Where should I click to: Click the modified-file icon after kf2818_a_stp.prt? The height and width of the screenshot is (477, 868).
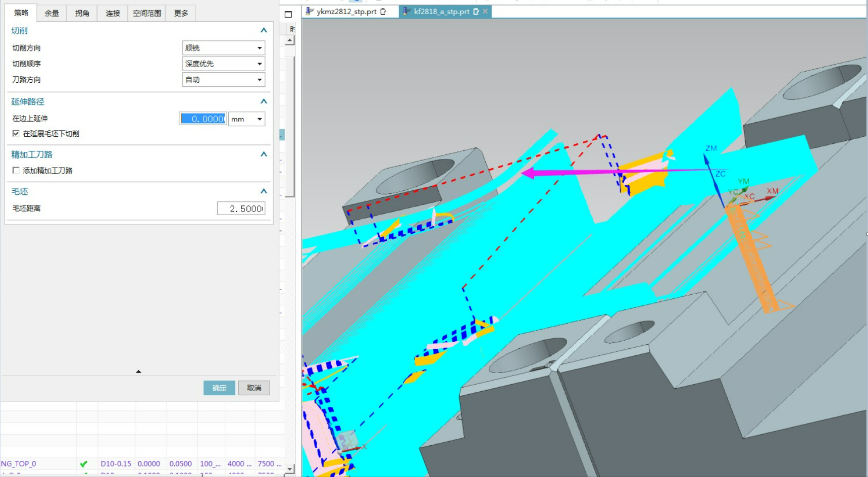point(476,11)
